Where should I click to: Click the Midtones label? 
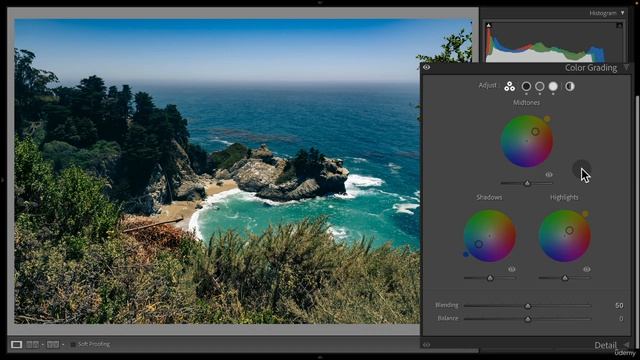coord(527,103)
